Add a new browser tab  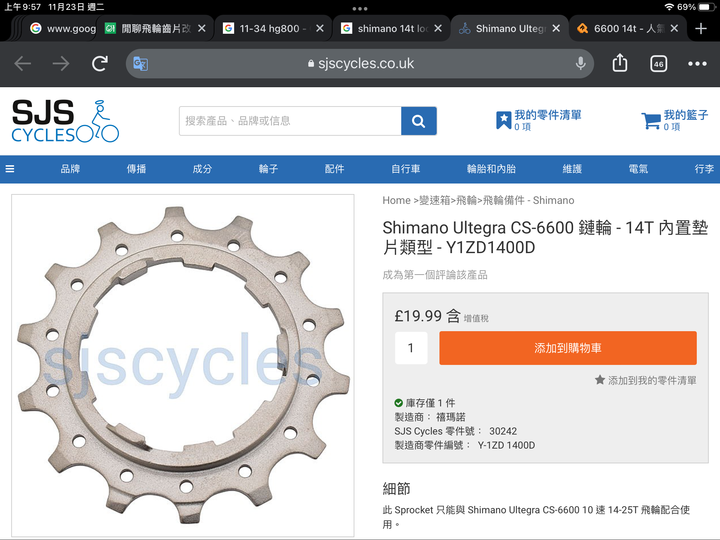[x=701, y=28]
